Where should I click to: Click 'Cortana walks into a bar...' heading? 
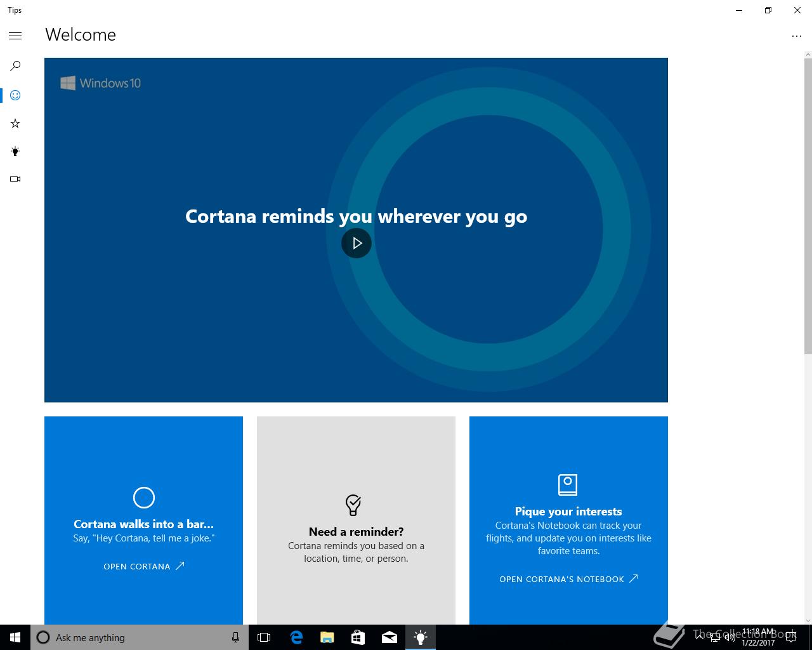point(144,524)
